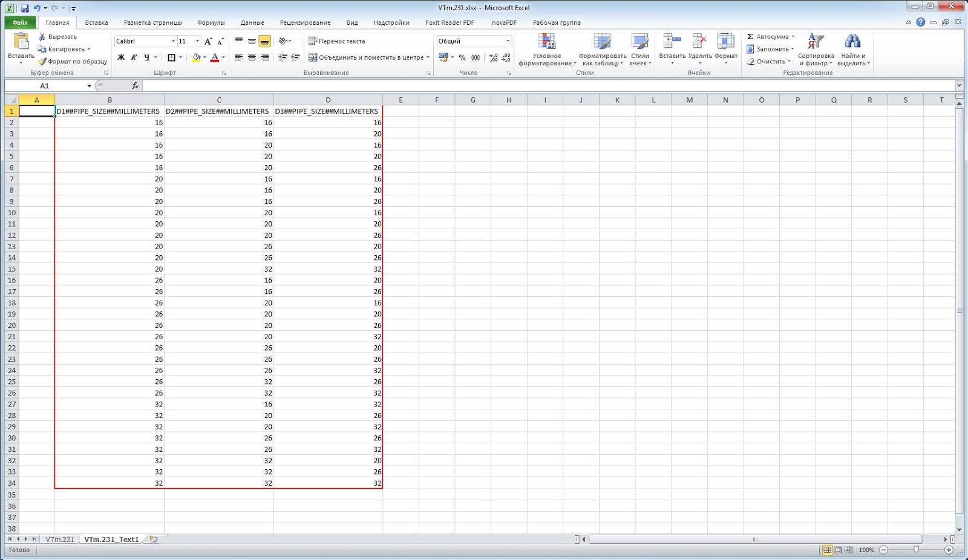This screenshot has height=560, width=968.
Task: Switch to the Вставка ribbon tab
Action: pyautogui.click(x=97, y=22)
